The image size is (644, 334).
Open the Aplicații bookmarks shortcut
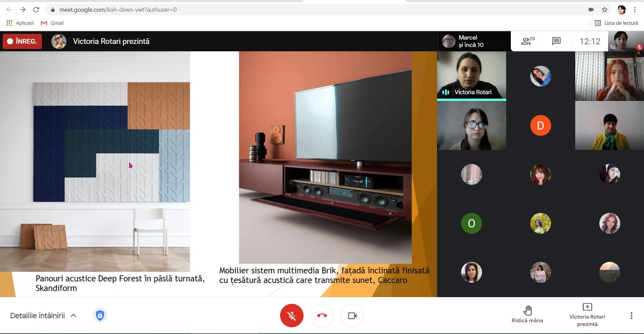coord(20,23)
